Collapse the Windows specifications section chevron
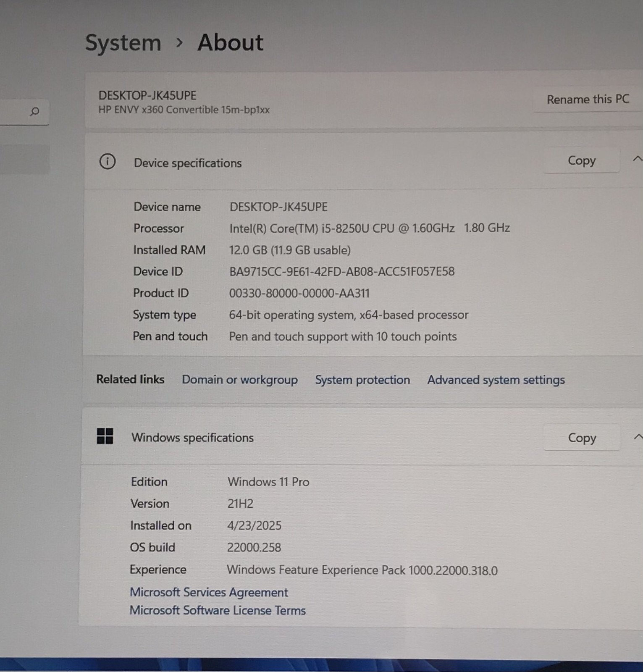 click(638, 437)
